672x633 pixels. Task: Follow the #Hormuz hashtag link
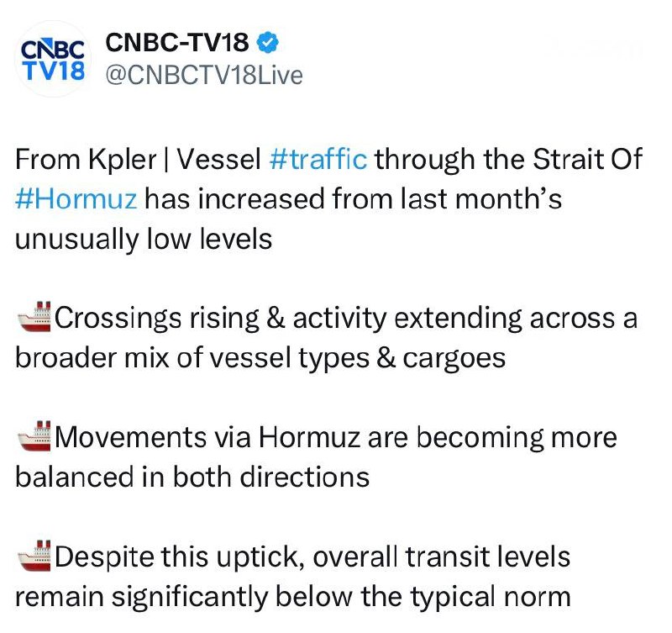pyautogui.click(x=78, y=199)
